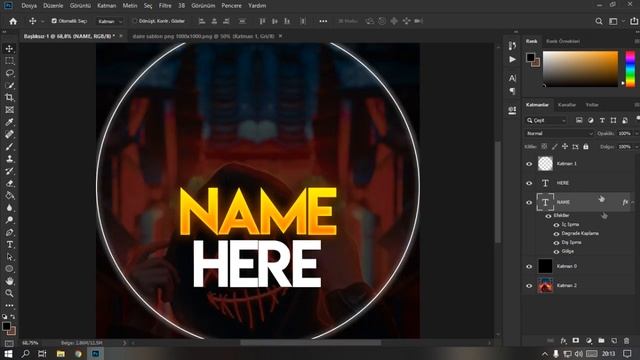Select the Ellipse shape tool

pos(9,269)
